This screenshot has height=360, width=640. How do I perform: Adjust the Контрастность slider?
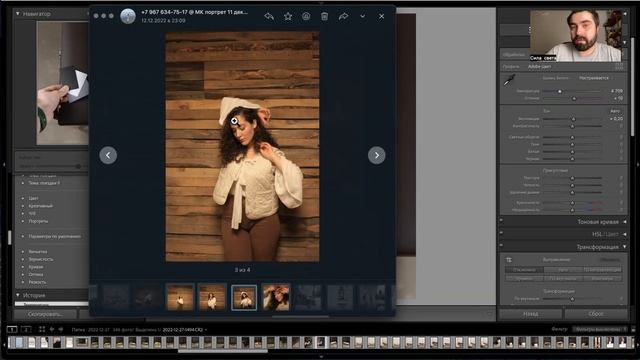click(x=572, y=126)
